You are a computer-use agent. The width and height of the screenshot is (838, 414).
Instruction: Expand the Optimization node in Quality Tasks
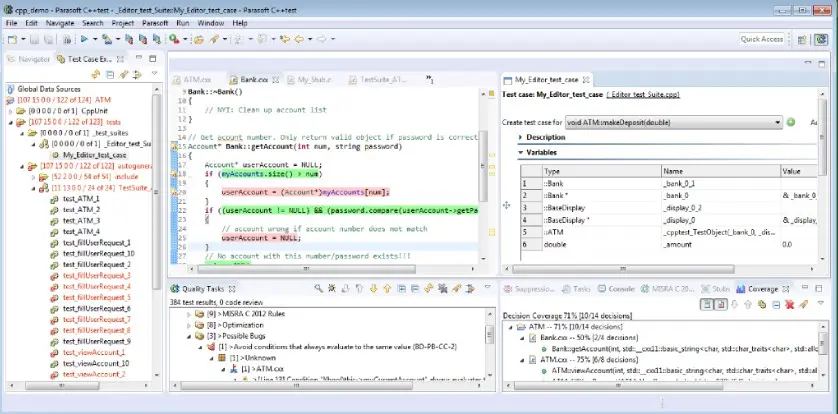pyautogui.click(x=189, y=325)
